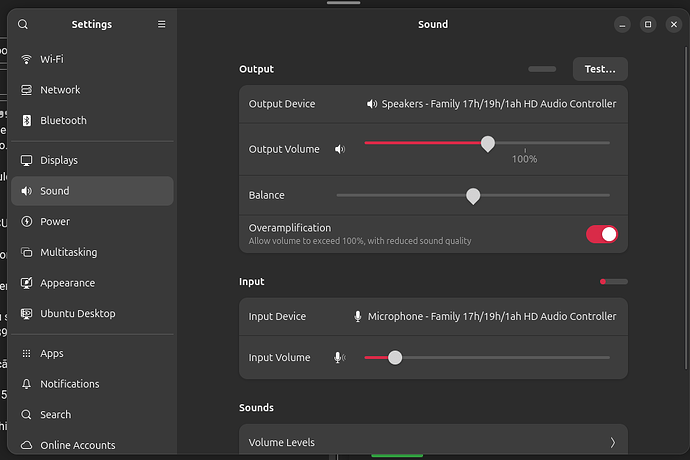Mute output using the volume speaker icon
690x460 pixels.
tap(340, 149)
